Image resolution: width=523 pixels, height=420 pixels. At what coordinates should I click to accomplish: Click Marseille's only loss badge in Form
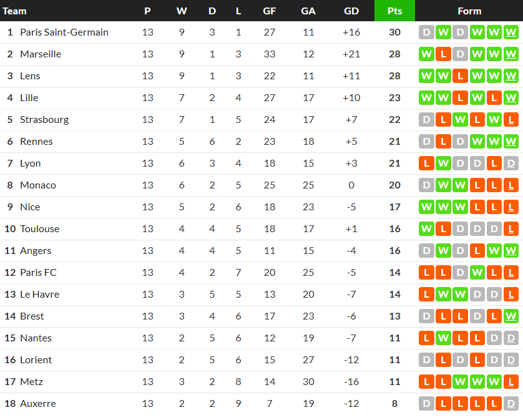443,54
